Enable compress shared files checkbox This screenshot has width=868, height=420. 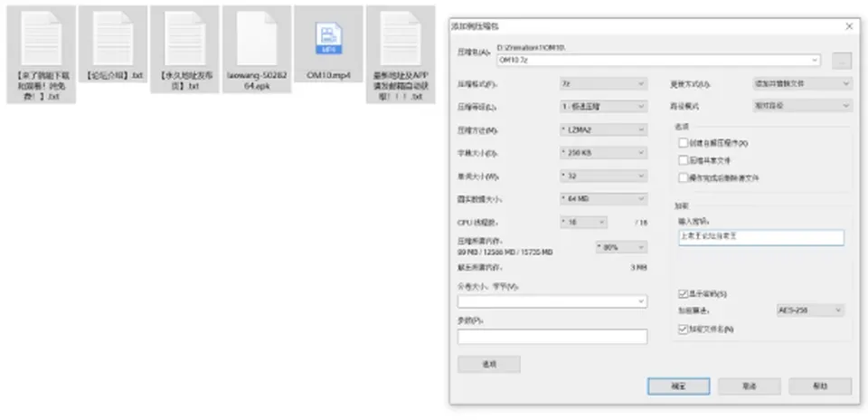click(x=684, y=161)
